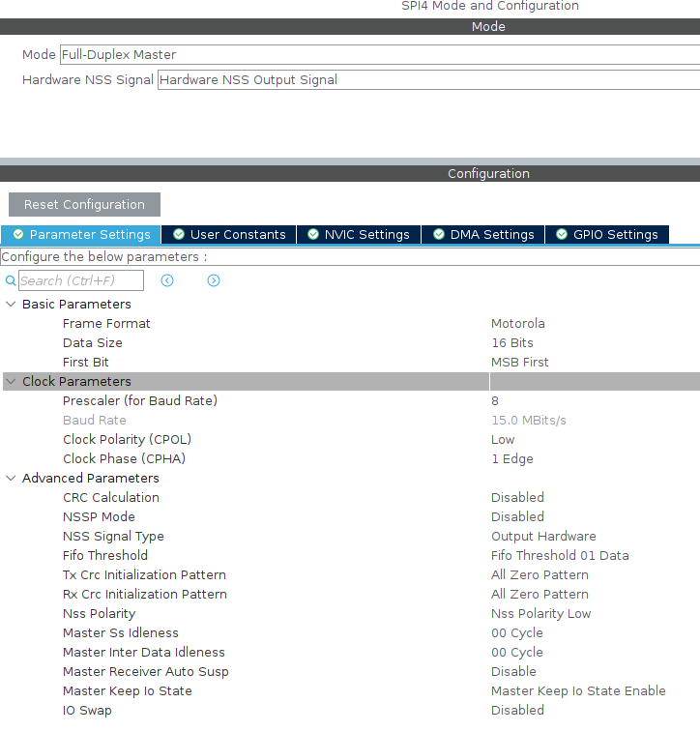This screenshot has height=732, width=700.
Task: Select Tx Crc Initialization Pattern row
Action: tap(351, 575)
